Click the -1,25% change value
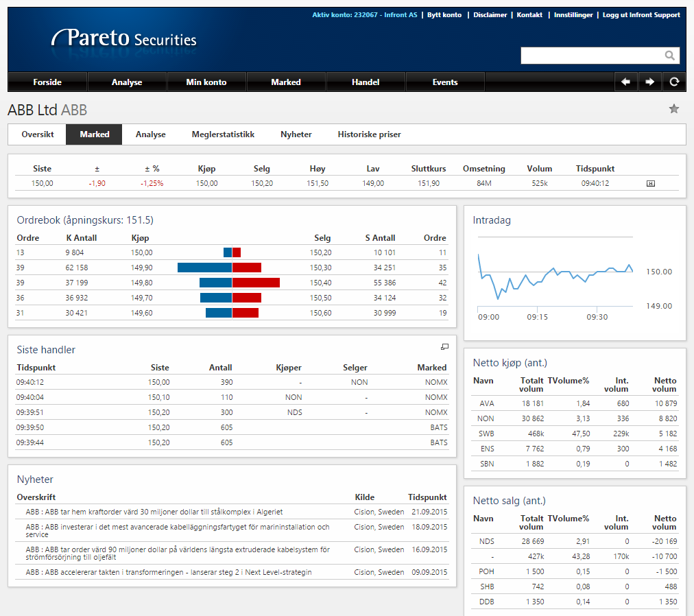 click(152, 183)
